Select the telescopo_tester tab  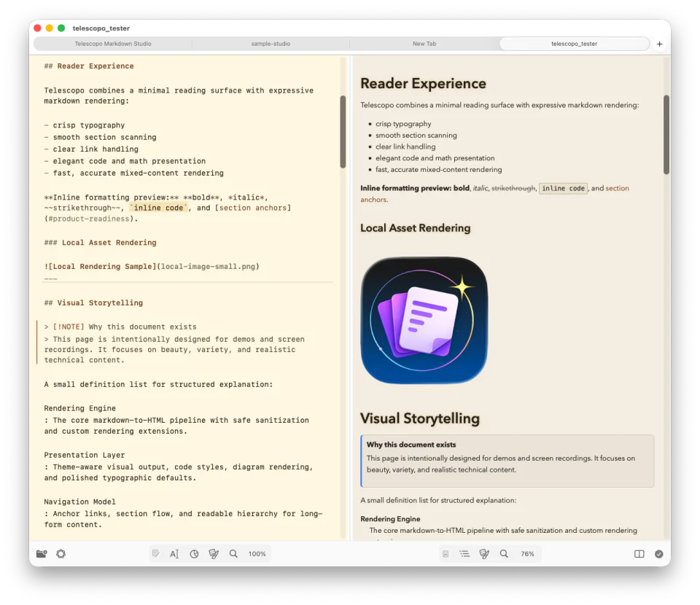coord(574,44)
